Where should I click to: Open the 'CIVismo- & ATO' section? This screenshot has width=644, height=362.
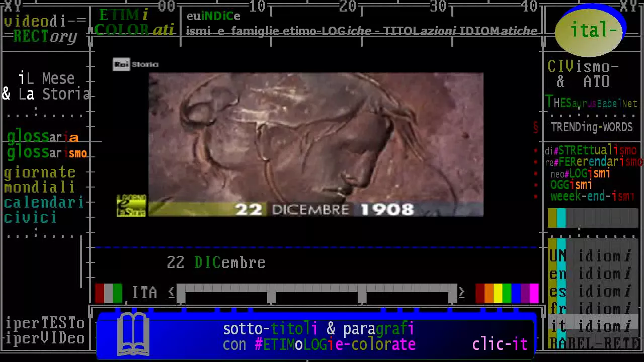click(x=583, y=74)
